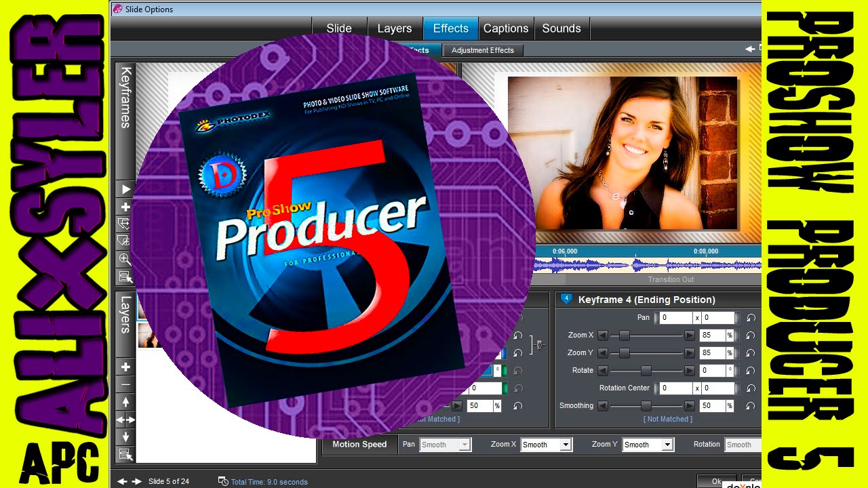Decrease Smoothing in Keyframe 4 panel
Viewport: 868px width, 488px height.
[602, 405]
